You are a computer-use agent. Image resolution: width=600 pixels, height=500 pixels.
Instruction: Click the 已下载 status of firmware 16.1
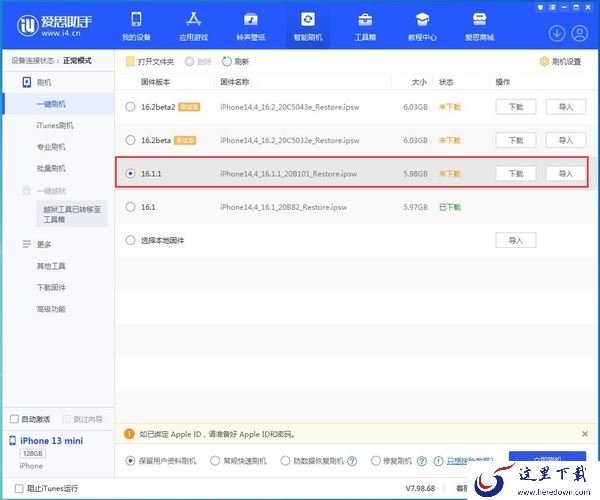[450, 207]
